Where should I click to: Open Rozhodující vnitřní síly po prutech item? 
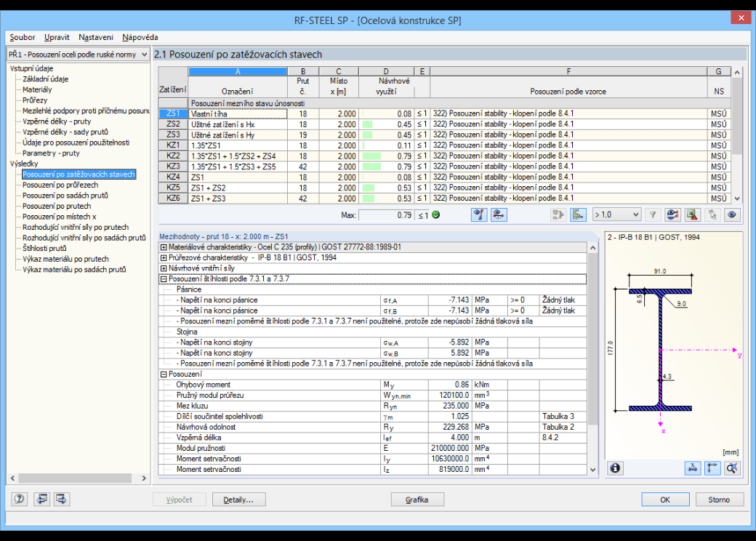(76, 227)
